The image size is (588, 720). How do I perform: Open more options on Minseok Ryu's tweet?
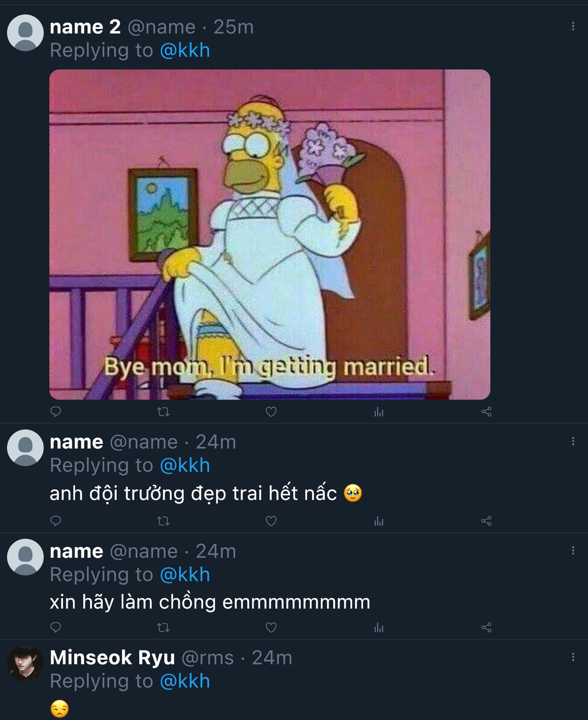[573, 657]
